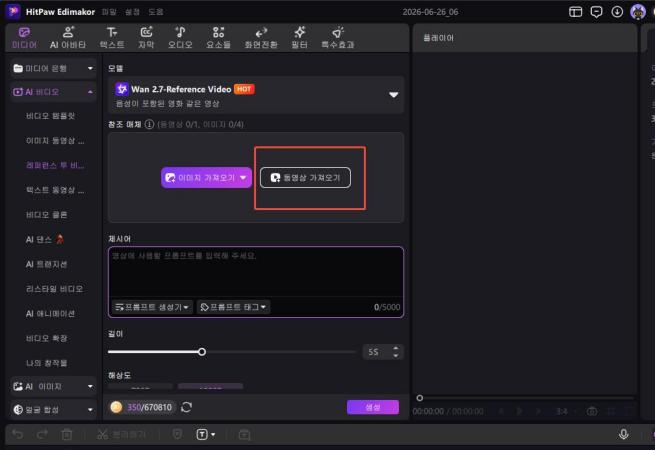Image resolution: width=655 pixels, height=450 pixels.
Task: Click the scissors split icon
Action: [102, 435]
